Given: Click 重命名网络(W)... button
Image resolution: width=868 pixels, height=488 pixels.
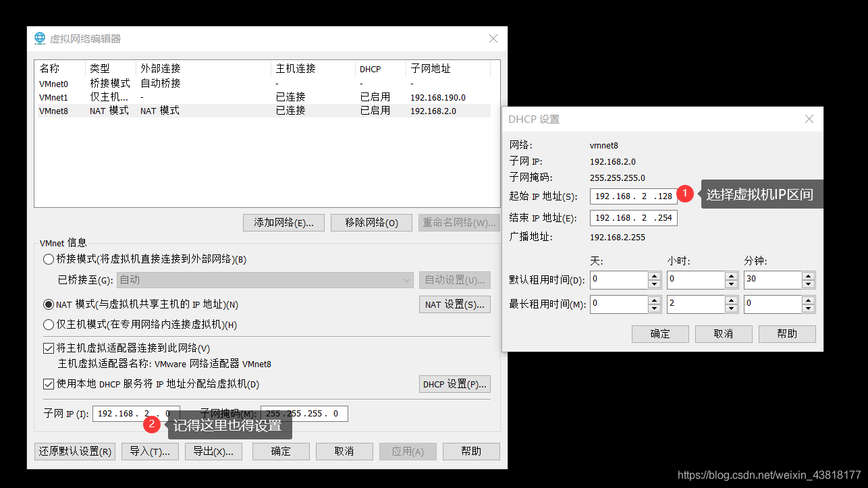Looking at the screenshot, I should click(459, 223).
